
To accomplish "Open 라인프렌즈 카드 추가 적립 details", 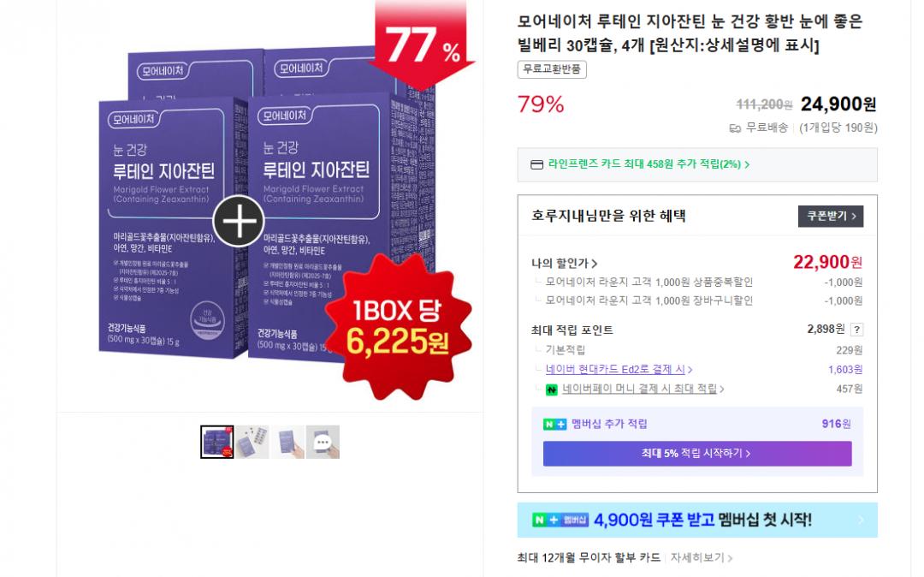I will click(x=649, y=164).
